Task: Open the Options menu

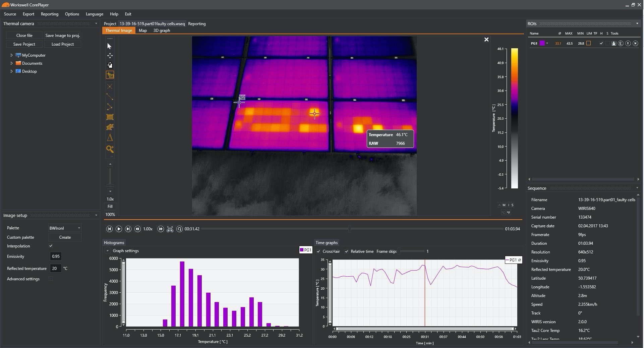Action: point(72,14)
